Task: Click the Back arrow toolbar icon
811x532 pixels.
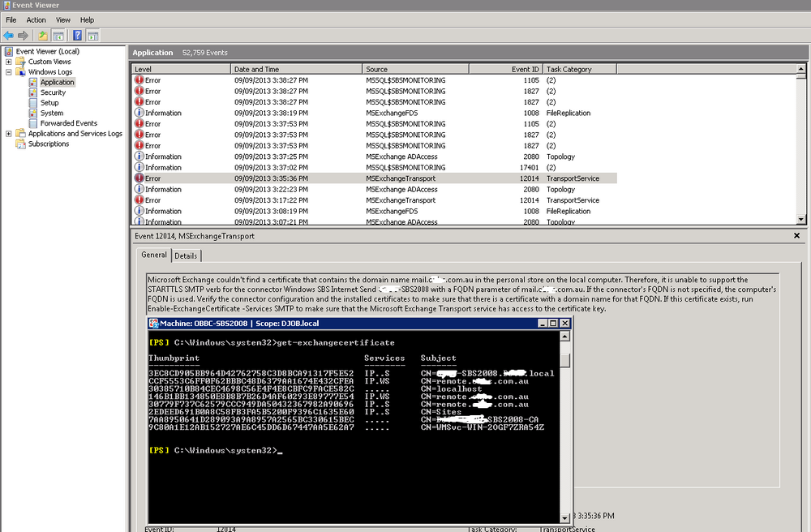Action: [x=8, y=36]
